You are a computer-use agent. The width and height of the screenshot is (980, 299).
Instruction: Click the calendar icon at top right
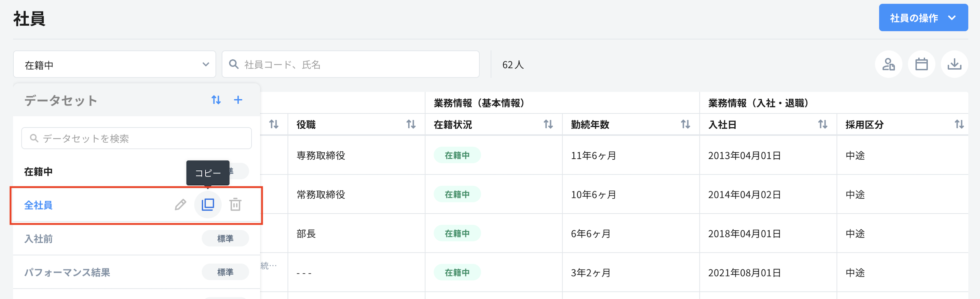[921, 64]
